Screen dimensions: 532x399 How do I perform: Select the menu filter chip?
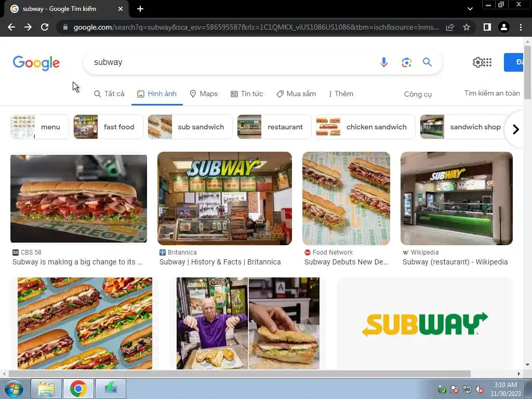click(39, 127)
